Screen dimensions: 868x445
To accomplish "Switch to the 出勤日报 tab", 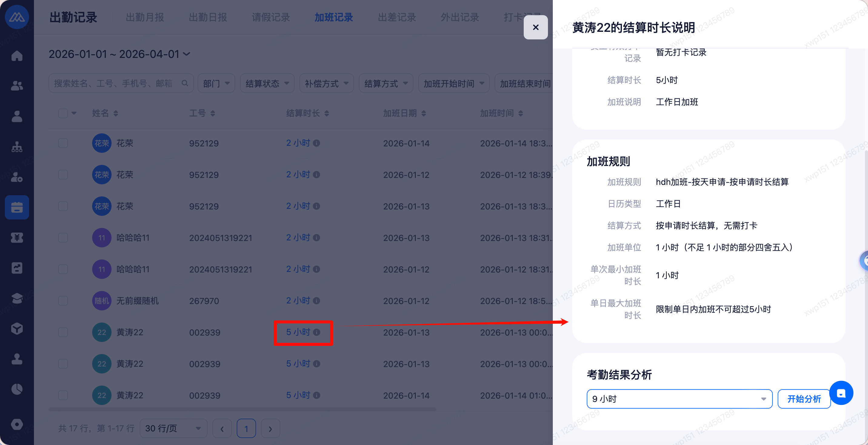I will coord(208,17).
